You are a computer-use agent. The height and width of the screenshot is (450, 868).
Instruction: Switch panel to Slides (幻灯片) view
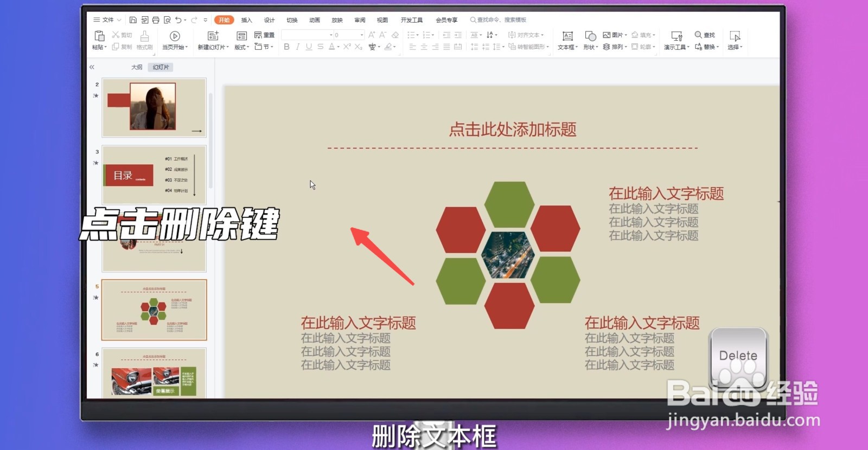(x=161, y=67)
